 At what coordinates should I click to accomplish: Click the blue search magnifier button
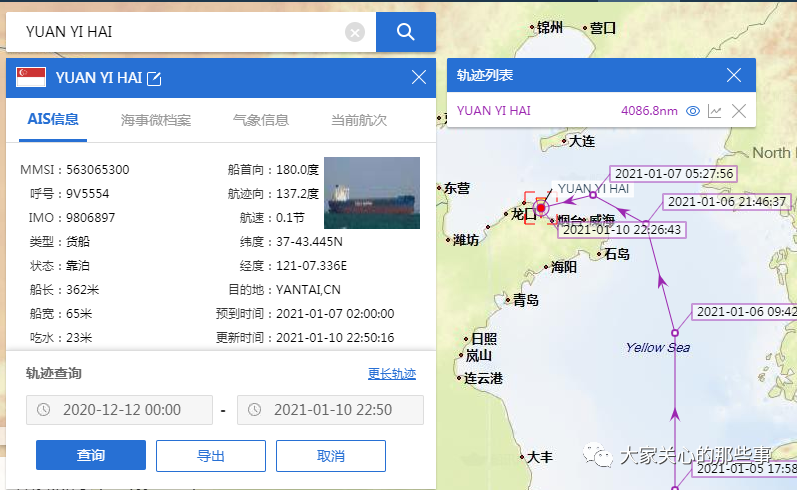click(x=406, y=32)
